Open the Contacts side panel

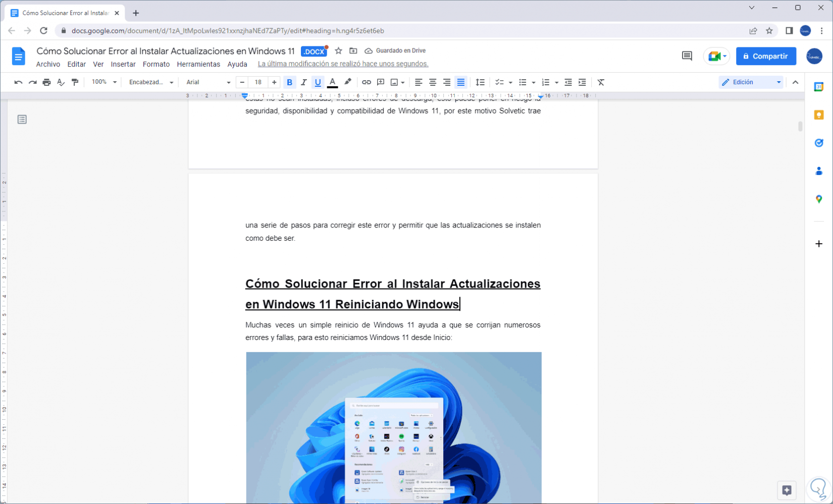819,171
